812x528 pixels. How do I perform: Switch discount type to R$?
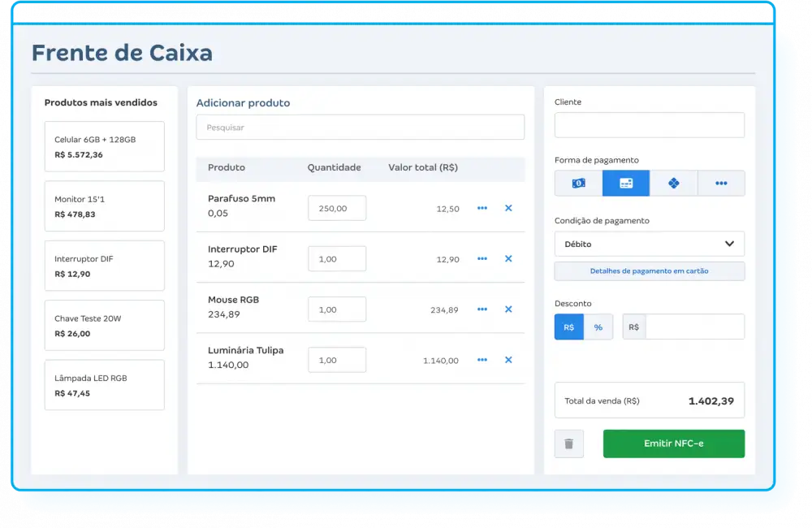click(x=568, y=327)
